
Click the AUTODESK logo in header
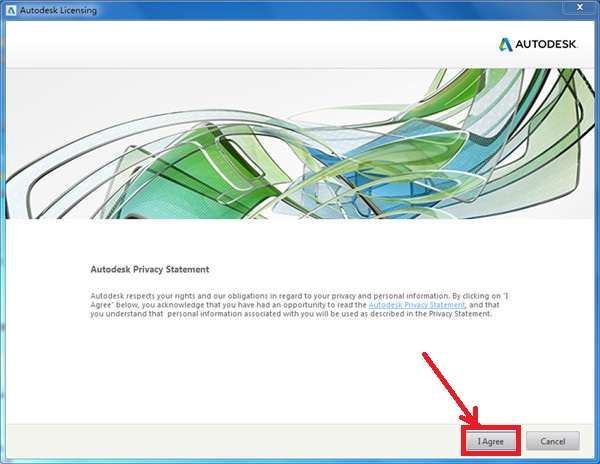(538, 44)
